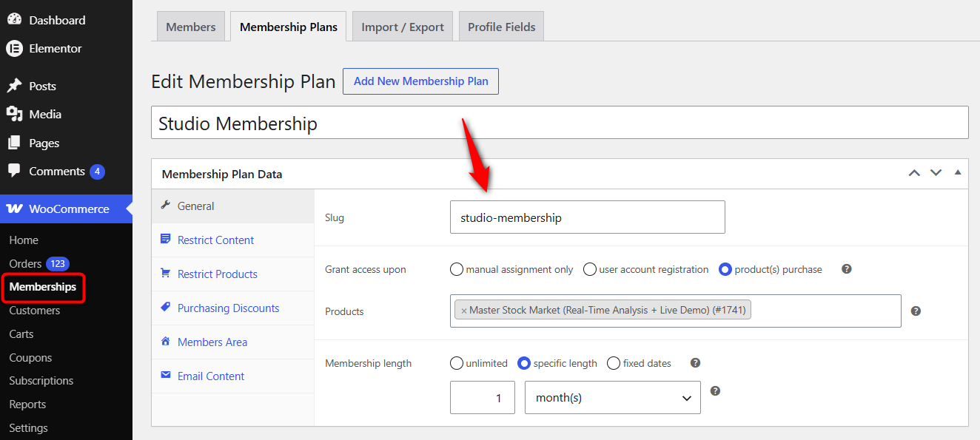Screen dimensions: 980x440
Task: Select user account registration option
Action: (590, 269)
